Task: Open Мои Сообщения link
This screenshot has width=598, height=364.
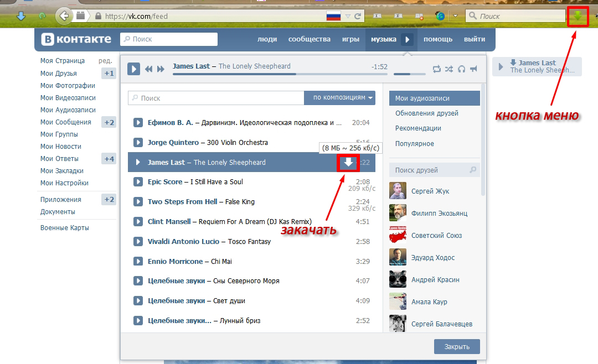Action: click(65, 122)
